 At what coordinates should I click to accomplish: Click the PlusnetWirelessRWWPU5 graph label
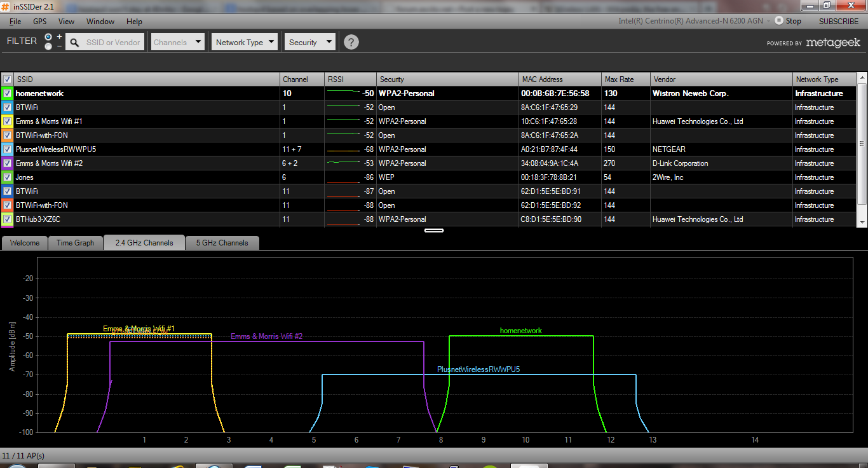tap(478, 369)
